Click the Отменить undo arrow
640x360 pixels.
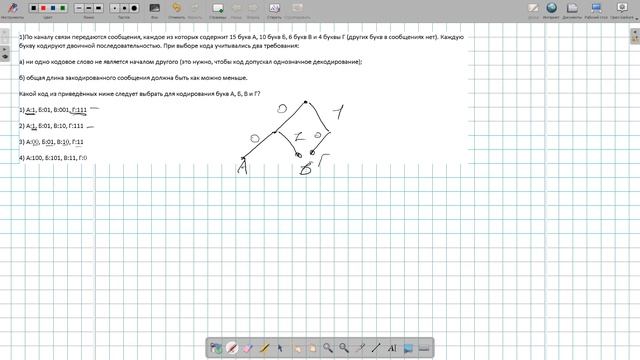tap(176, 8)
